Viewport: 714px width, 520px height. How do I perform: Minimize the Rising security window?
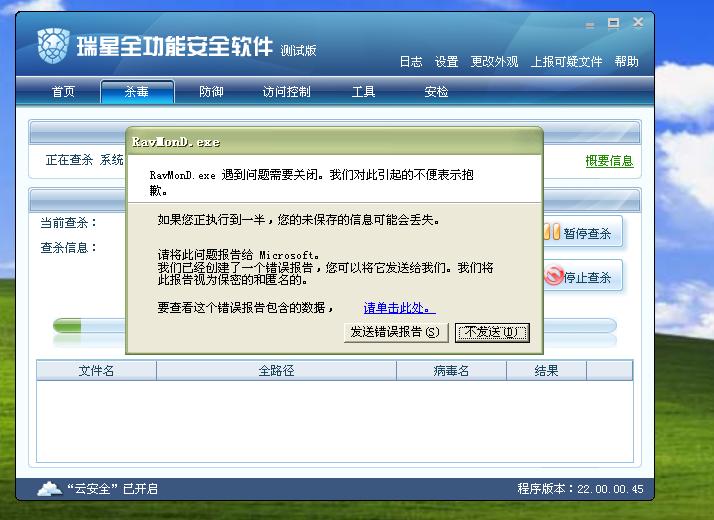point(590,25)
